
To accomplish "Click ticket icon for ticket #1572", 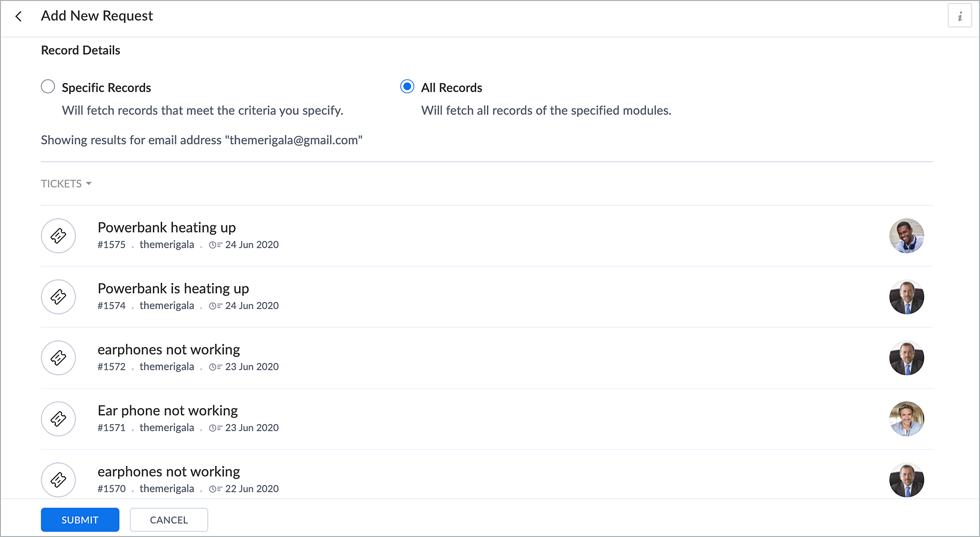I will pyautogui.click(x=58, y=358).
